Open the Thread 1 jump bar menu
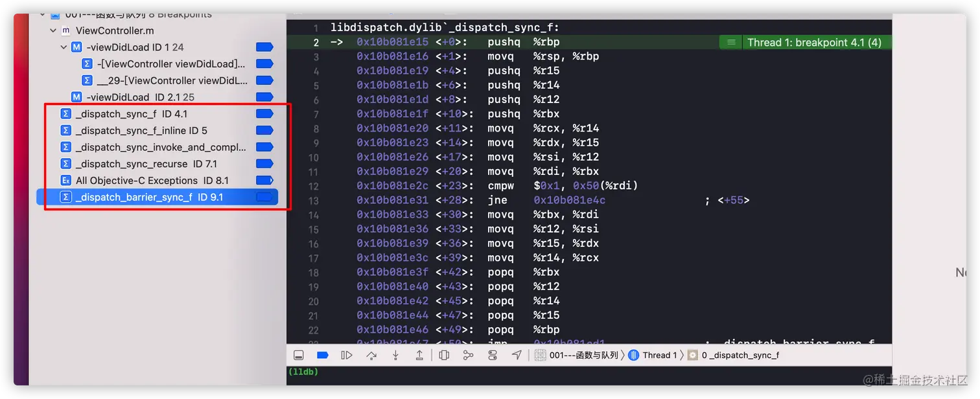The width and height of the screenshot is (980, 399). point(660,355)
